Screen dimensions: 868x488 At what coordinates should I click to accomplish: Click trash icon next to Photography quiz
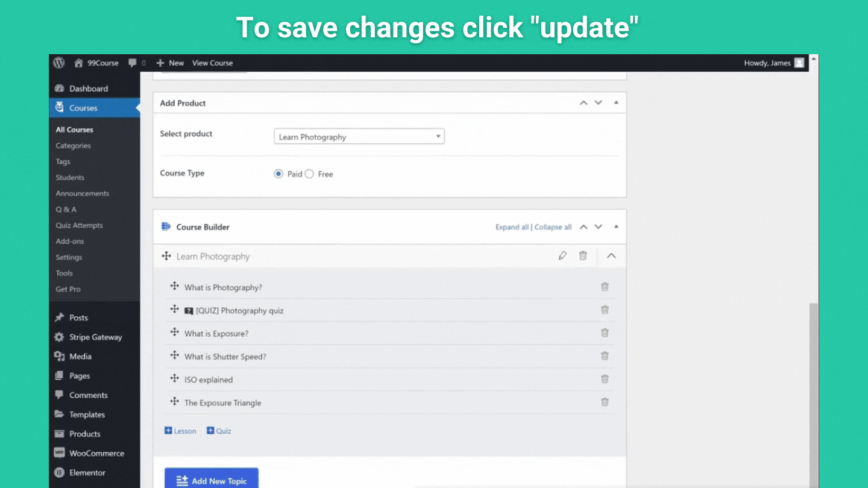click(x=605, y=310)
